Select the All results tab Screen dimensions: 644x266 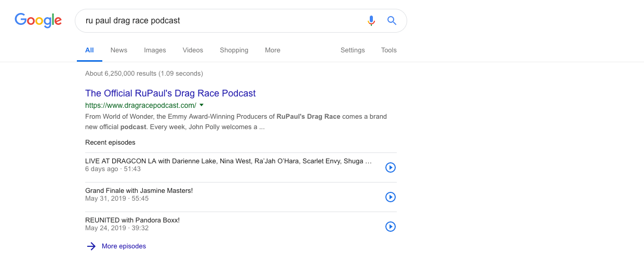point(89,50)
